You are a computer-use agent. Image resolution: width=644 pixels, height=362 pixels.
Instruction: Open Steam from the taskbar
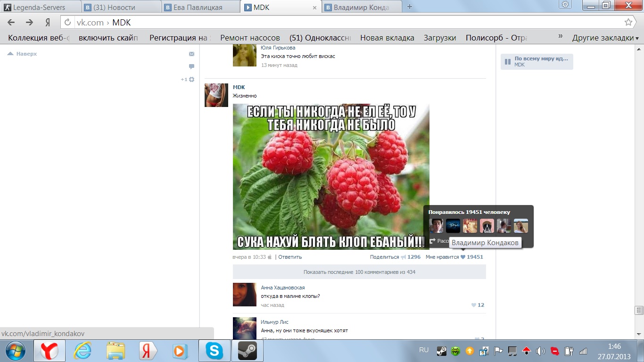pyautogui.click(x=247, y=351)
